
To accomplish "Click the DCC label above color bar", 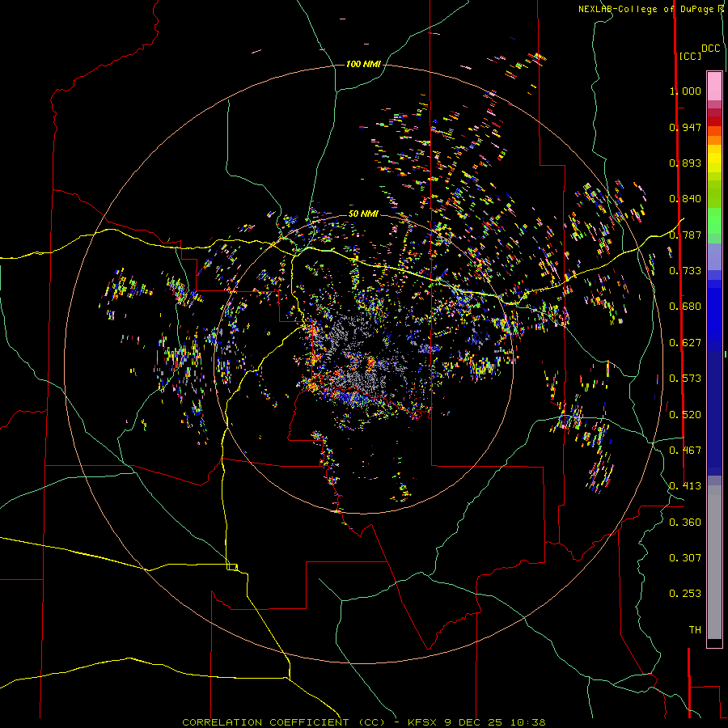I will coord(711,49).
